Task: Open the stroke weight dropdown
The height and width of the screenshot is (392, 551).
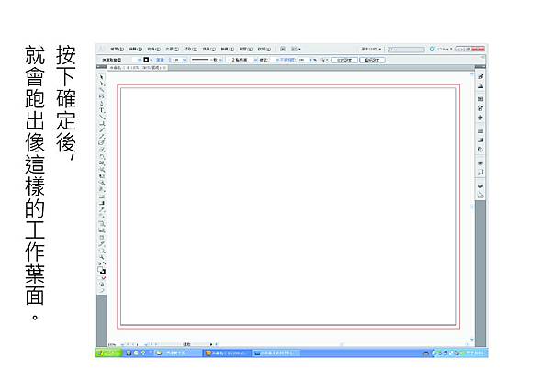Action: point(184,60)
